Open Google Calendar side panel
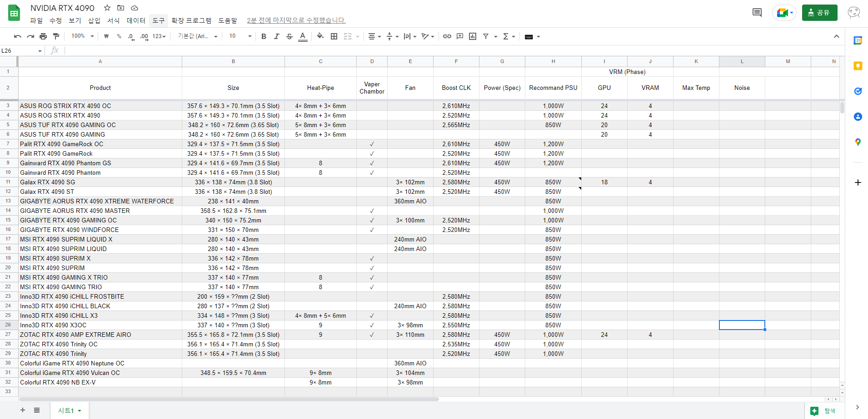 pyautogui.click(x=858, y=40)
